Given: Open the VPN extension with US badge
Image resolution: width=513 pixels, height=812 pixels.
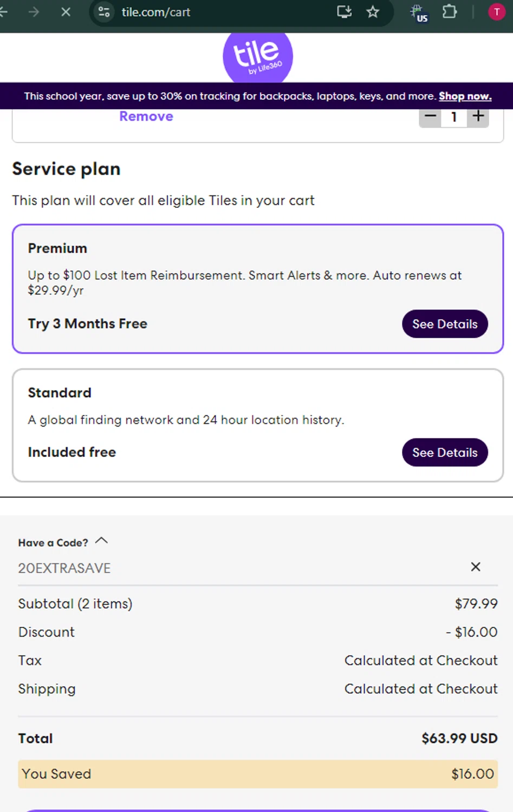Looking at the screenshot, I should (418, 13).
